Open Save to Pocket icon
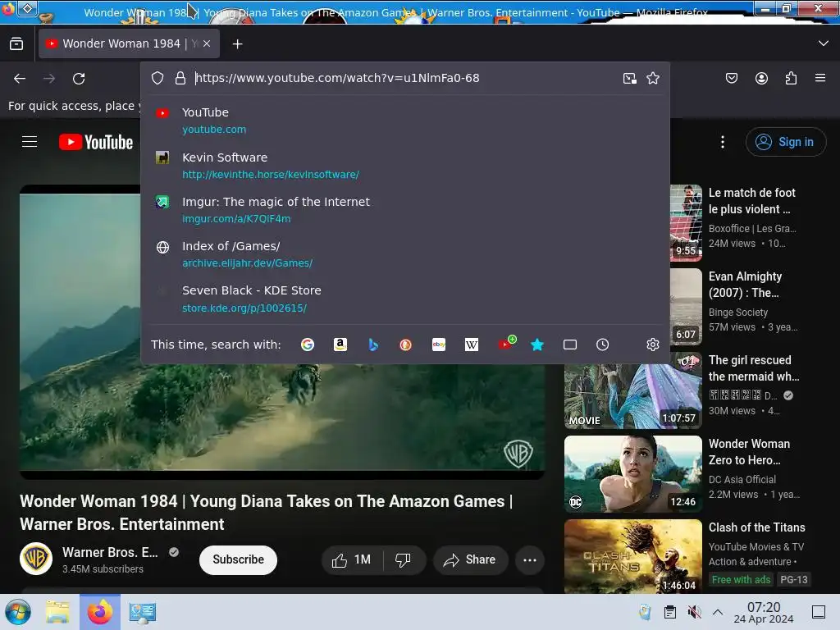This screenshot has width=840, height=630. [x=731, y=79]
